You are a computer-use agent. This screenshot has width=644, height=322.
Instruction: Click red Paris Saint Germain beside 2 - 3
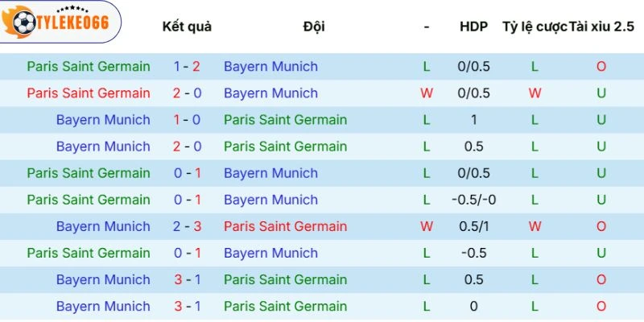(285, 226)
